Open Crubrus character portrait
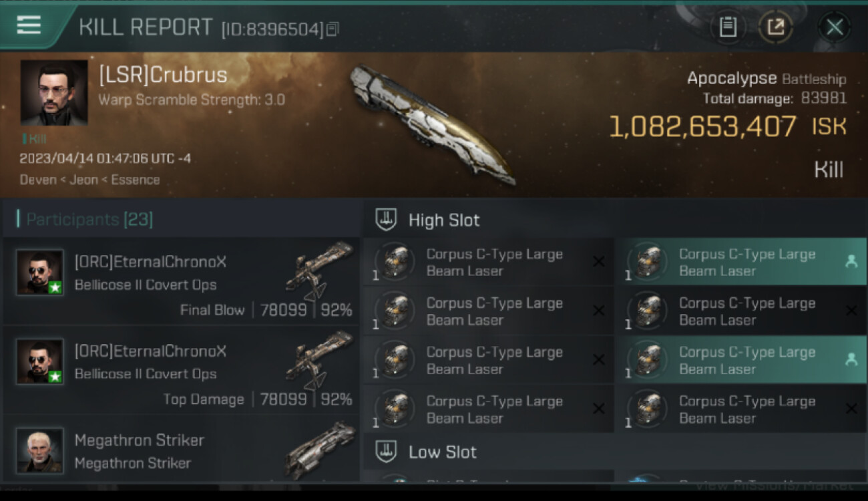 point(54,92)
